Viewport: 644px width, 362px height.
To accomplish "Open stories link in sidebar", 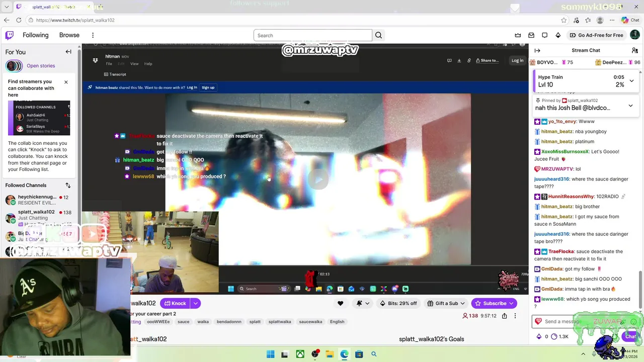I will pos(41,66).
